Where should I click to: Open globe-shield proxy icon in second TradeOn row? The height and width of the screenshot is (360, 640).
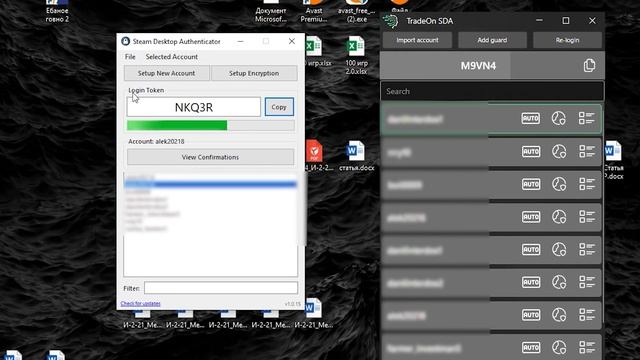coord(559,151)
